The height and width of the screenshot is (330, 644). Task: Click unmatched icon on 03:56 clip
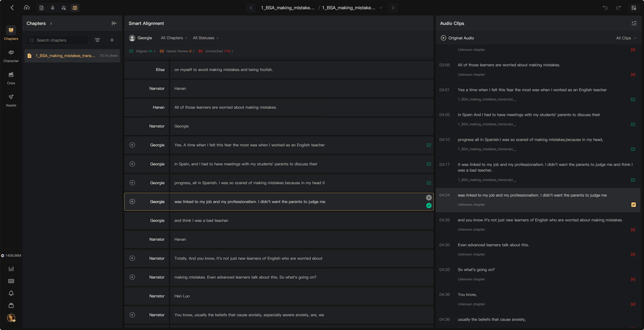633,75
